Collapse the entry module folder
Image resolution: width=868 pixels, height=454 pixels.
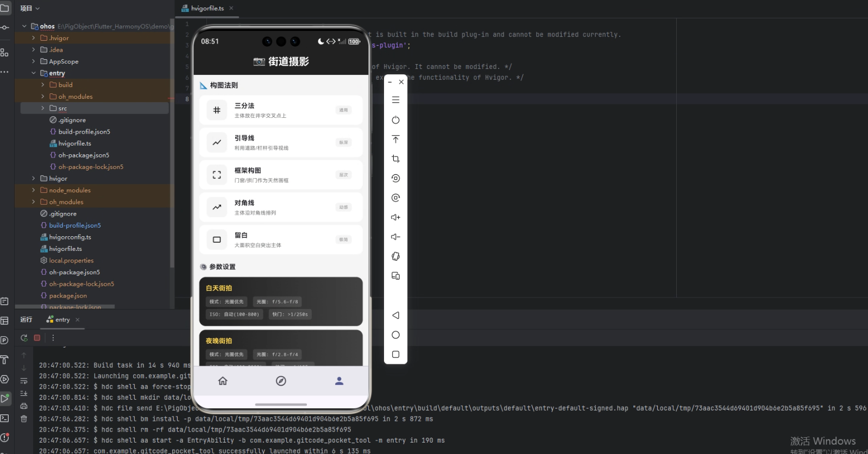34,73
